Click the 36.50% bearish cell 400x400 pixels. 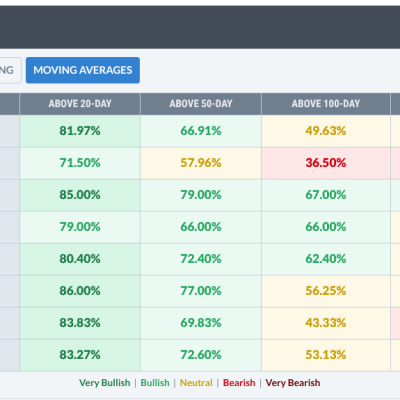pos(326,163)
